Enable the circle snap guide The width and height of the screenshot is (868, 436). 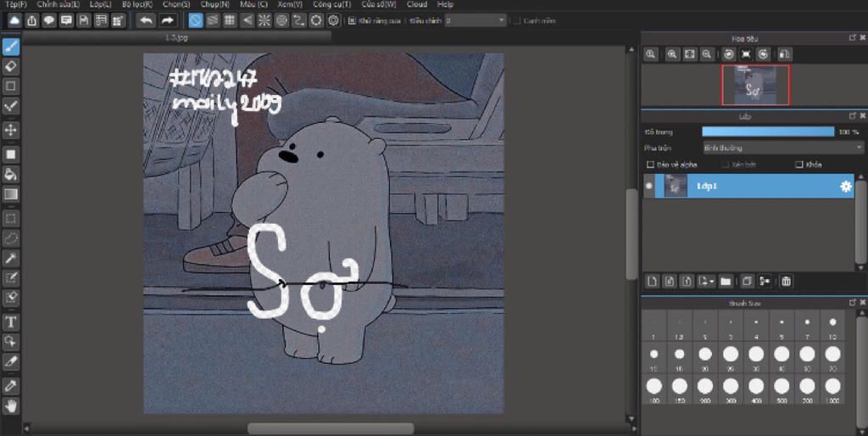pyautogui.click(x=281, y=20)
